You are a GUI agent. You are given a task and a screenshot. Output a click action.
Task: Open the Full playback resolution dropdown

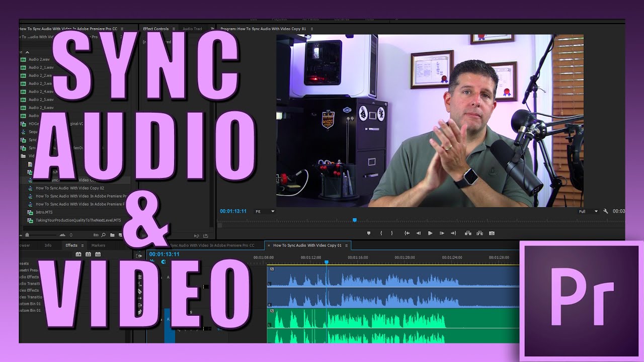(588, 212)
